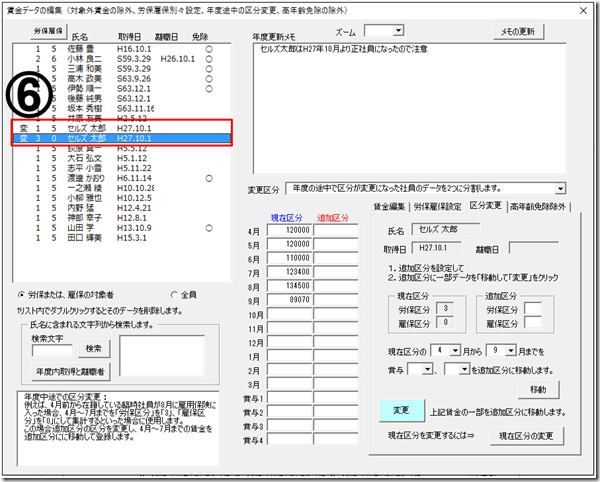
Task: Select the 小林 良二 row in the list
Action: [122, 59]
